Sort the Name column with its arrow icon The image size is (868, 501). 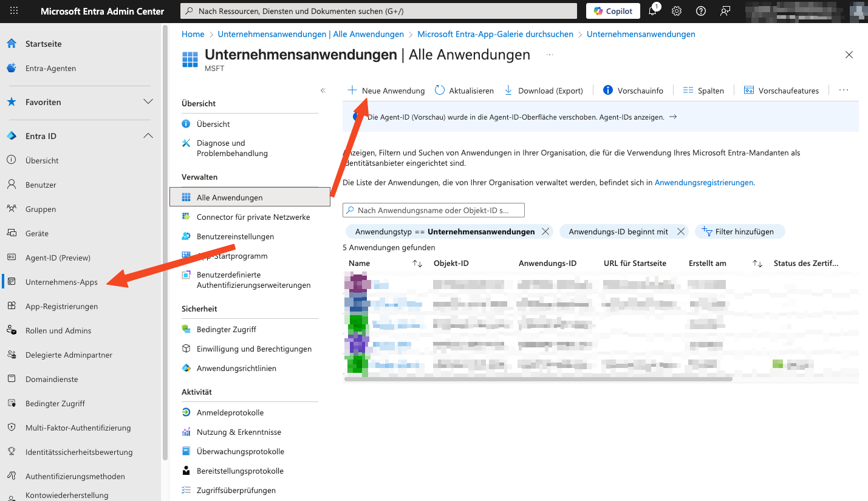tap(417, 264)
